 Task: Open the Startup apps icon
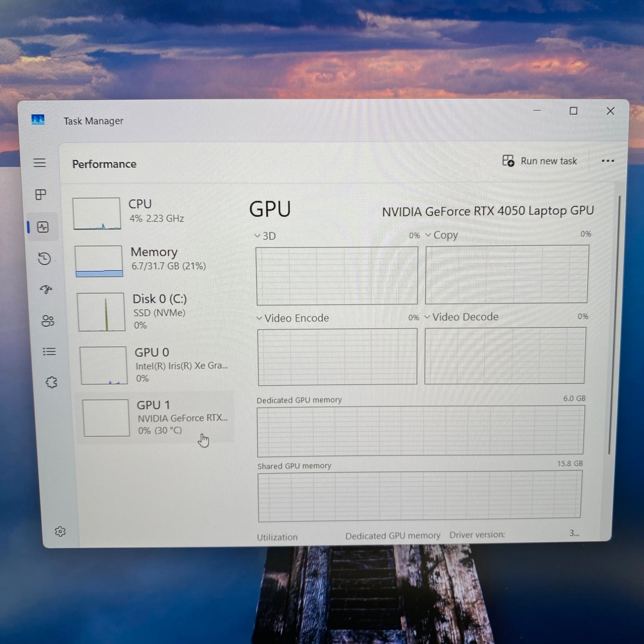tap(46, 289)
